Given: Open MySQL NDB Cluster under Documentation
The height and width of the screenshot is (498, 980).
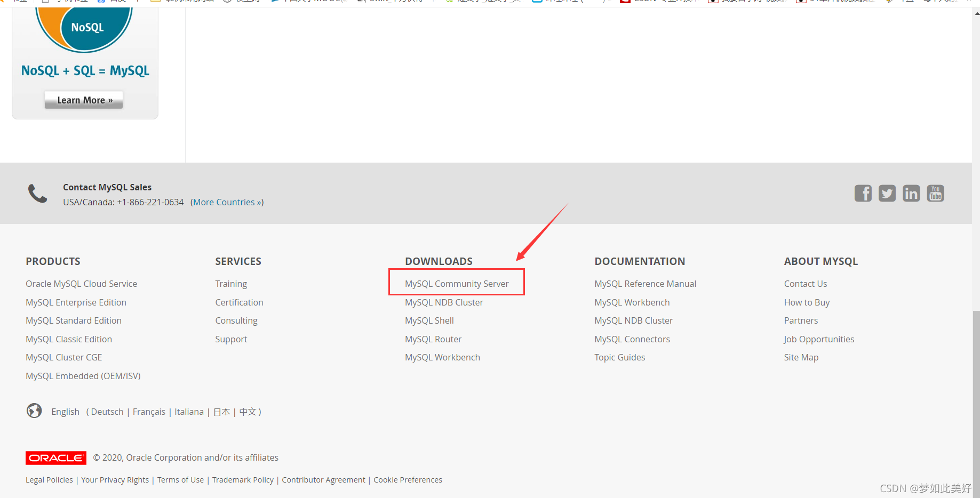Looking at the screenshot, I should point(634,320).
